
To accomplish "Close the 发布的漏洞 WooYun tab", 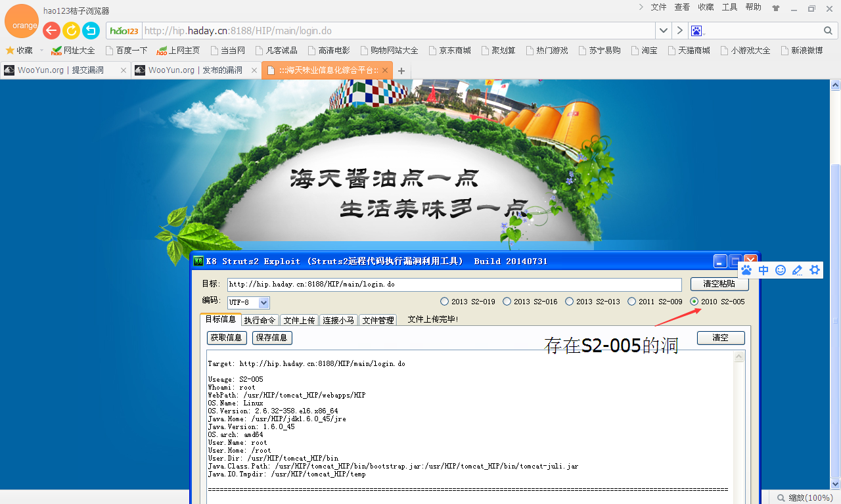I will click(254, 70).
